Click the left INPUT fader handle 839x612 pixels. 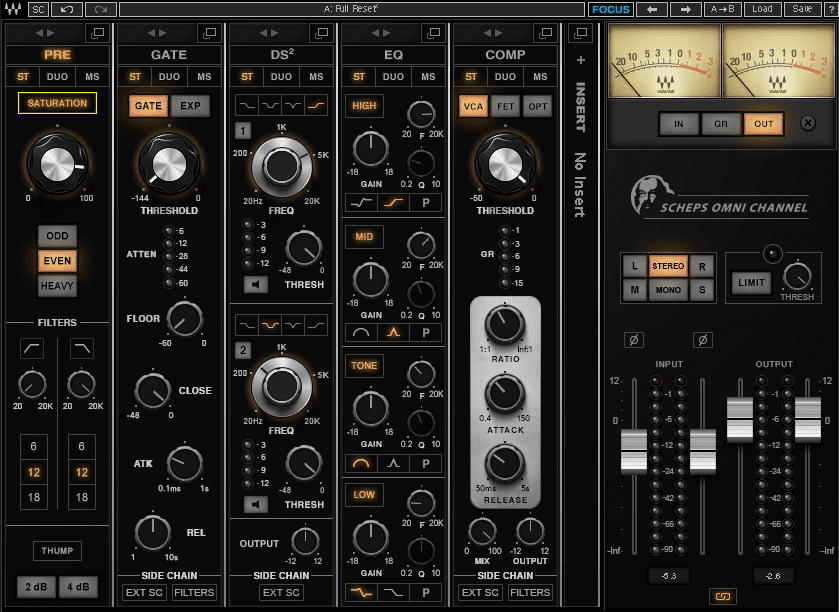coord(634,452)
